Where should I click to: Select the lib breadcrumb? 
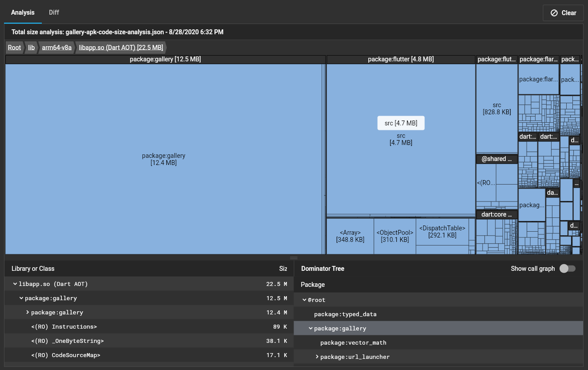[31, 48]
